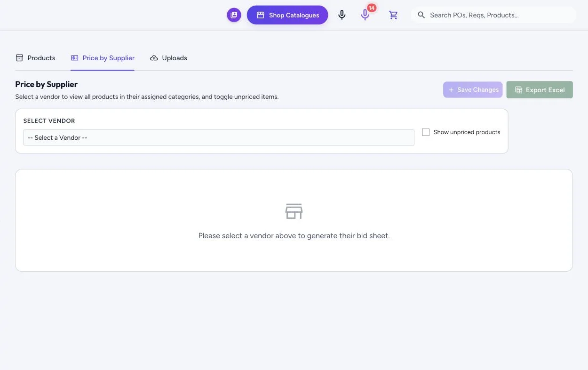Screen dimensions: 588x370
Task: Click the spreadsheet icon on Export Excel
Action: (519, 90)
